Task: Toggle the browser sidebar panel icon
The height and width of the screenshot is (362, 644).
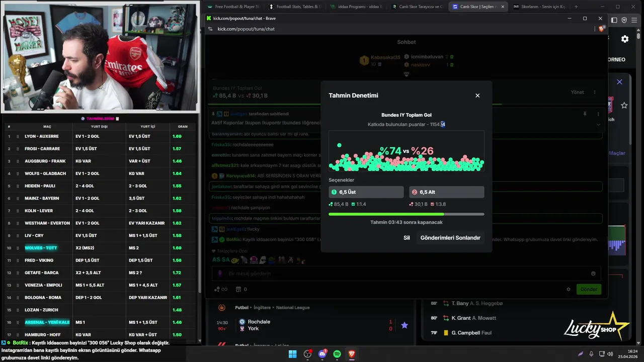Action: (x=614, y=20)
